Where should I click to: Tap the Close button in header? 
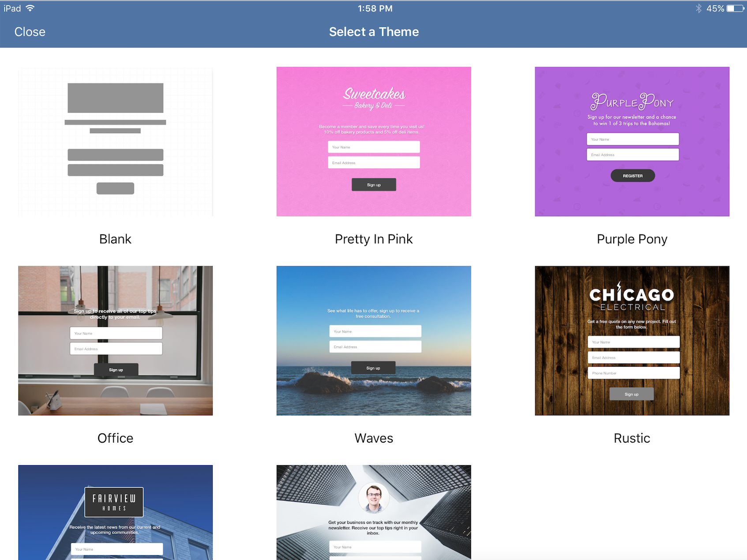[x=30, y=32]
